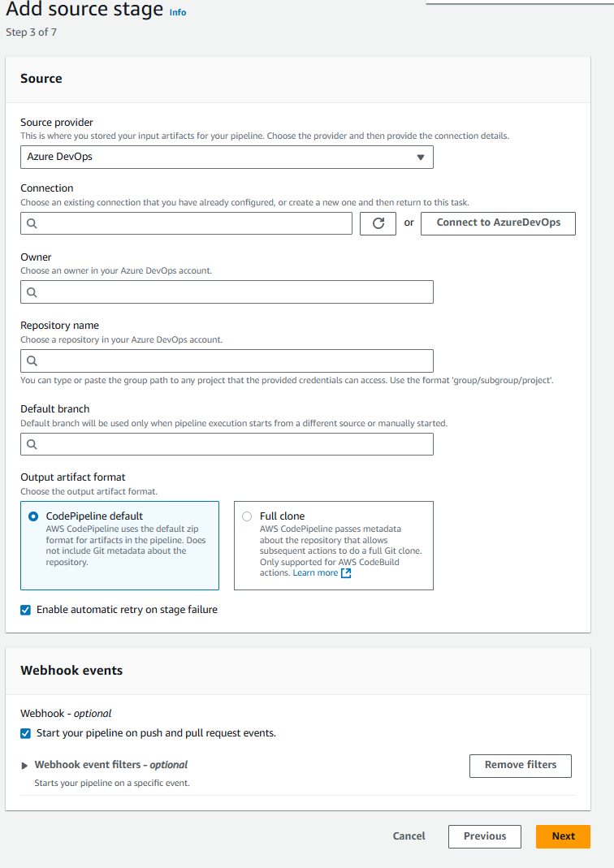This screenshot has width=614, height=868.
Task: Open the Source provider dropdown
Action: [x=227, y=158]
